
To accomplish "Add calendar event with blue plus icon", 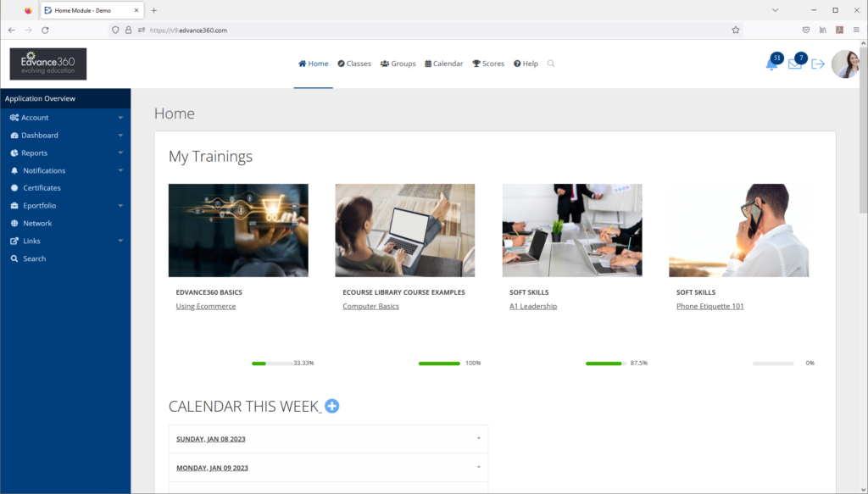I will [331, 406].
